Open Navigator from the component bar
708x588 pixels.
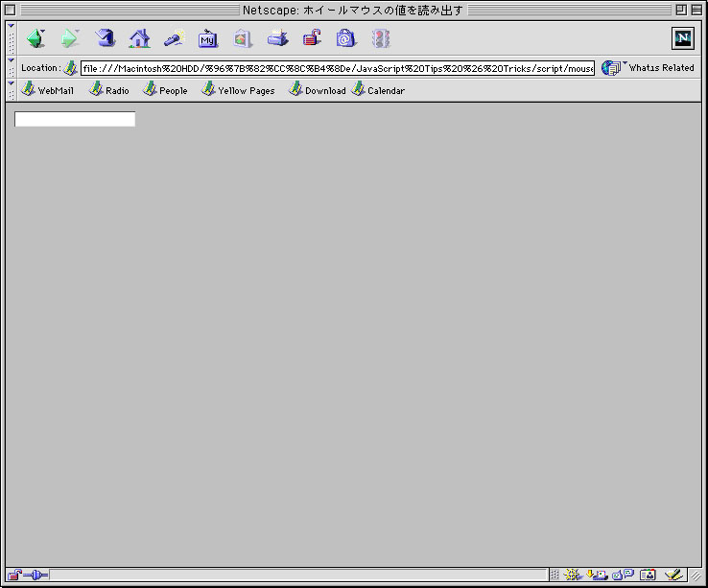tap(573, 575)
